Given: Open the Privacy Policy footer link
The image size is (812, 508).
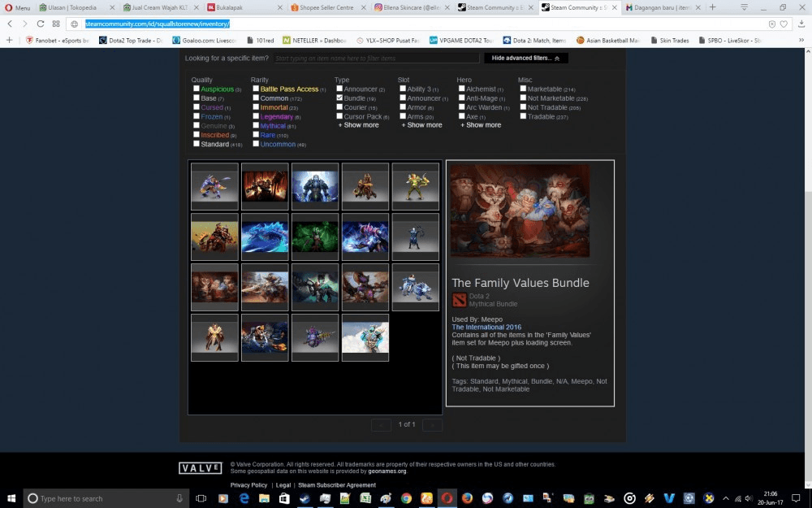Looking at the screenshot, I should [x=248, y=485].
